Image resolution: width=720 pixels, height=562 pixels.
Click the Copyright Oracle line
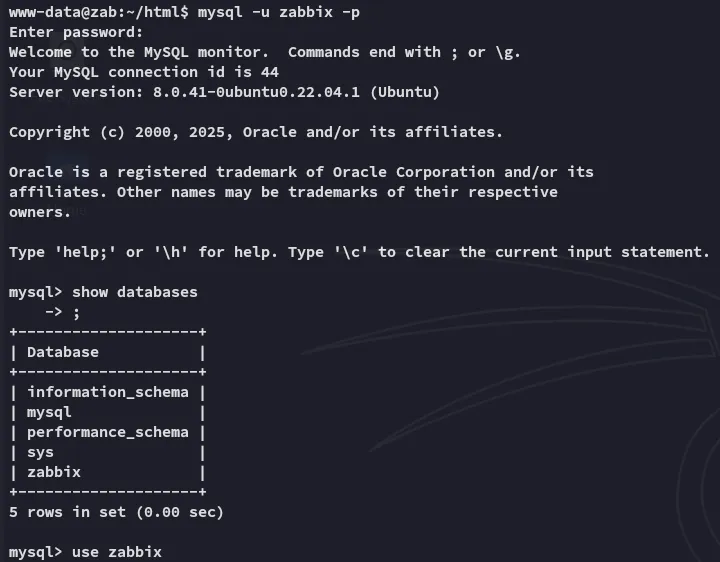click(x=256, y=132)
